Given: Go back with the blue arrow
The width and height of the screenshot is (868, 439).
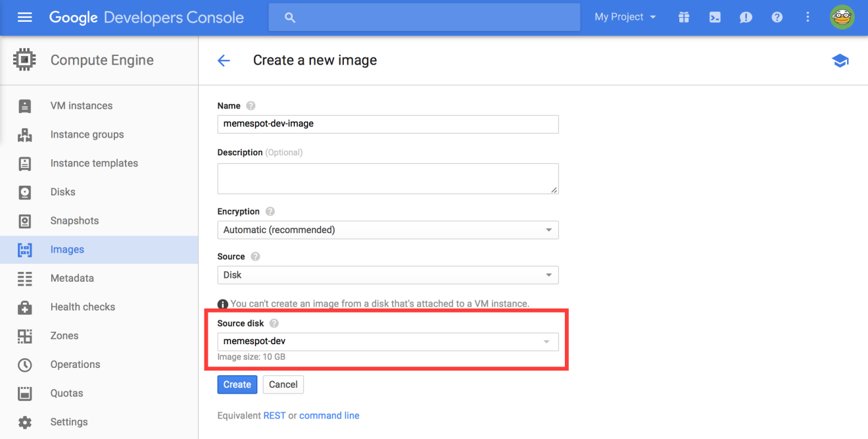Looking at the screenshot, I should [224, 61].
